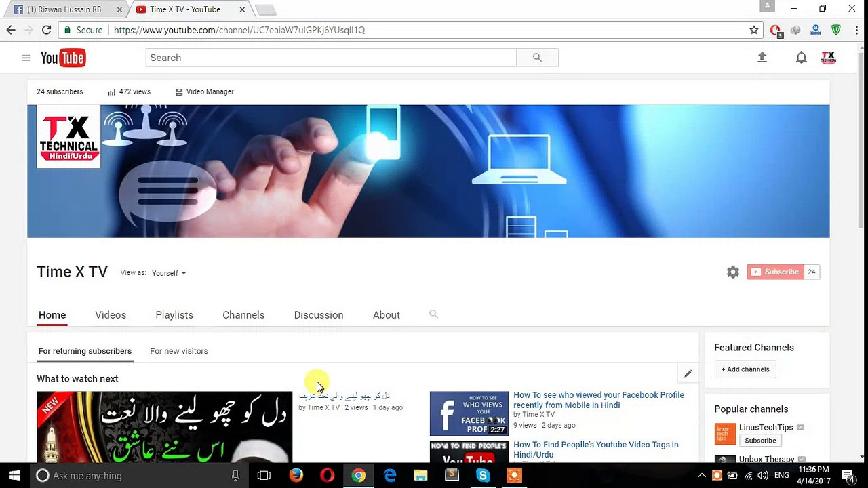Close the Time X TV YouTube tab
868x488 pixels.
242,9
